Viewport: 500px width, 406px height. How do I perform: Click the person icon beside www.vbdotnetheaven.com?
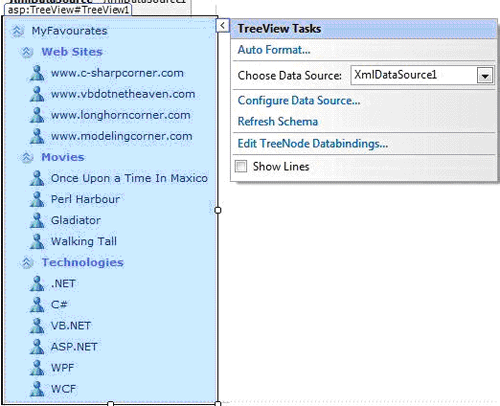tap(37, 94)
